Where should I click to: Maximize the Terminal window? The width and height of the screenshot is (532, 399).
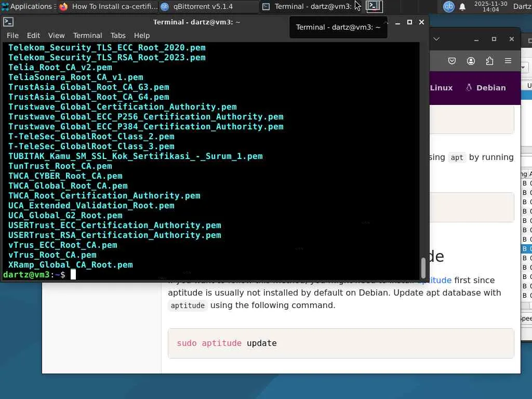tap(409, 22)
